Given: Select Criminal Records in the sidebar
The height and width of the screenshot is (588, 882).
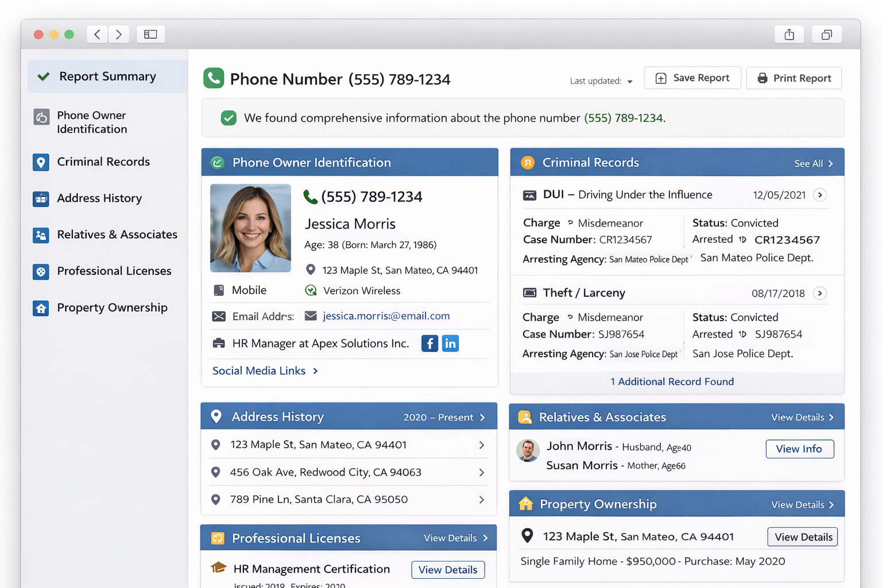Looking at the screenshot, I should pos(103,162).
